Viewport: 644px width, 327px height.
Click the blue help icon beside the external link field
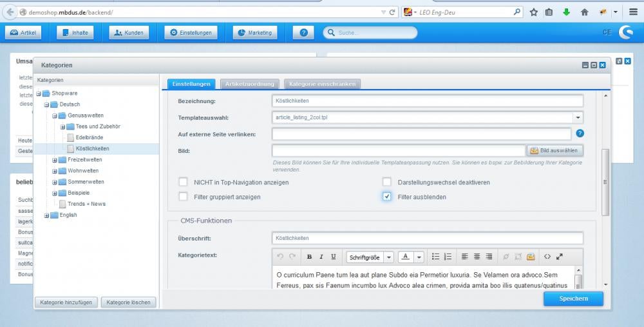580,134
